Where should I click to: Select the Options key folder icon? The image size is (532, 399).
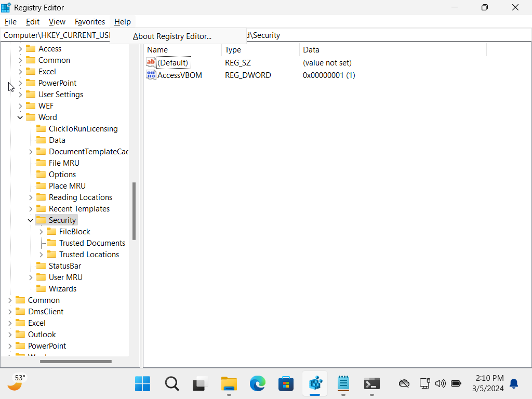tap(41, 175)
